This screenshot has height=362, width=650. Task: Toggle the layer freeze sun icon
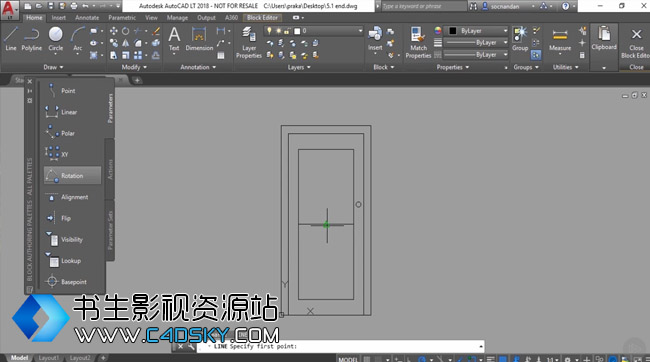(x=278, y=31)
